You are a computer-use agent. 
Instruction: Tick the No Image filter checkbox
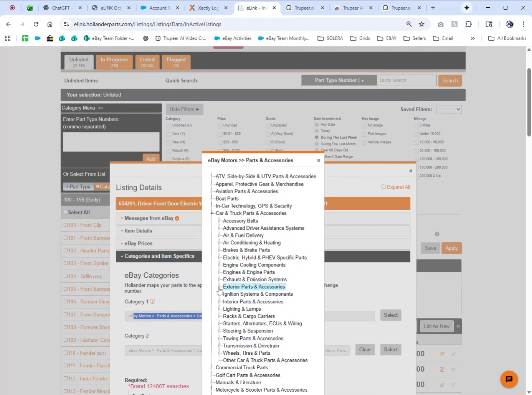pos(364,125)
